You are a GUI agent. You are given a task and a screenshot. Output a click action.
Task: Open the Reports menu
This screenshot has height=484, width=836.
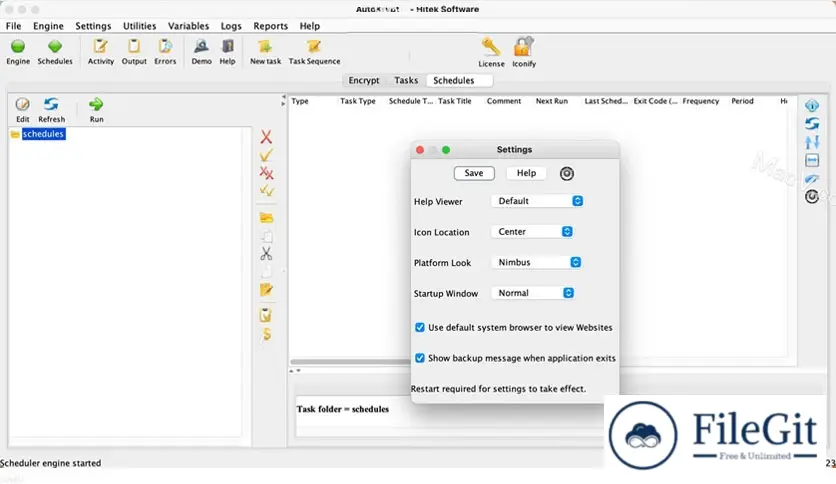tap(270, 26)
